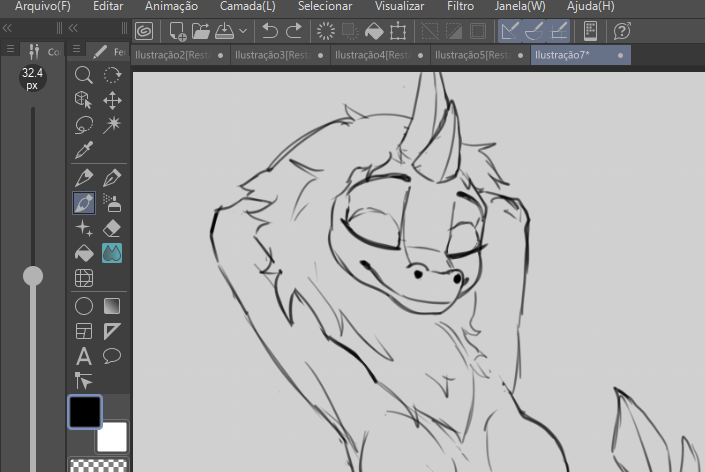Select the black main color swatch
Image resolution: width=705 pixels, height=472 pixels.
[x=85, y=412]
